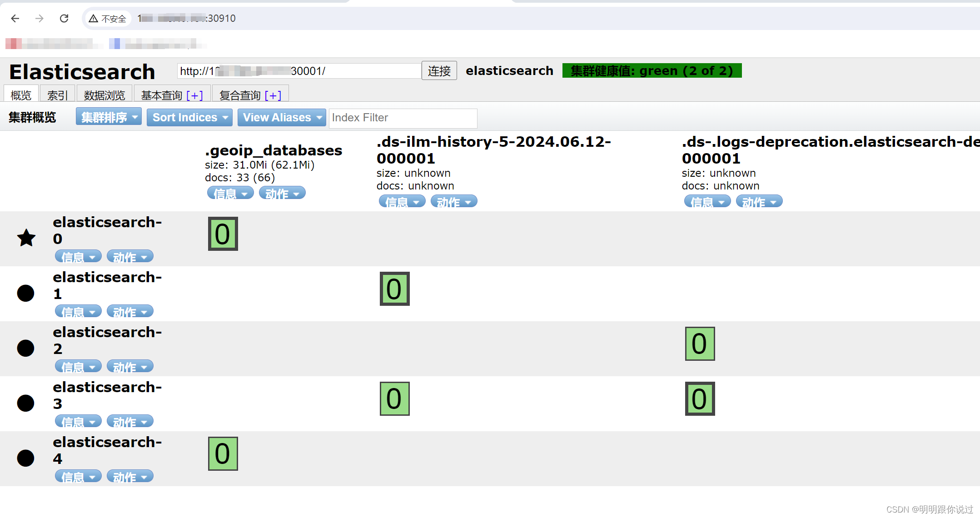Click 动作 button for elasticsearch-4
This screenshot has width=980, height=518.
tap(128, 477)
